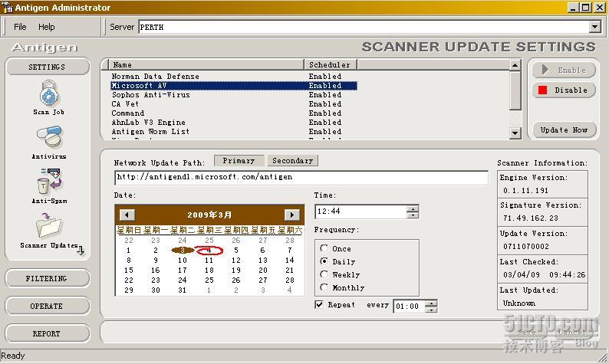Decrease repeat interval with down arrow
This screenshot has width=609, height=364.
431,310
